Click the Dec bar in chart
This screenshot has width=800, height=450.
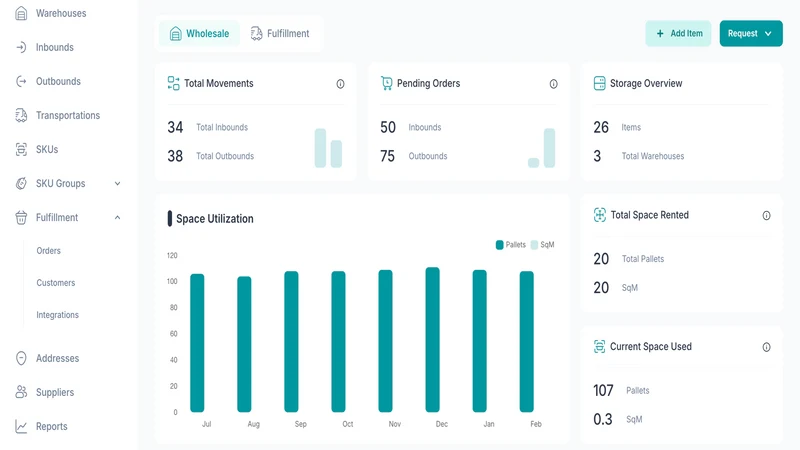coord(433,339)
